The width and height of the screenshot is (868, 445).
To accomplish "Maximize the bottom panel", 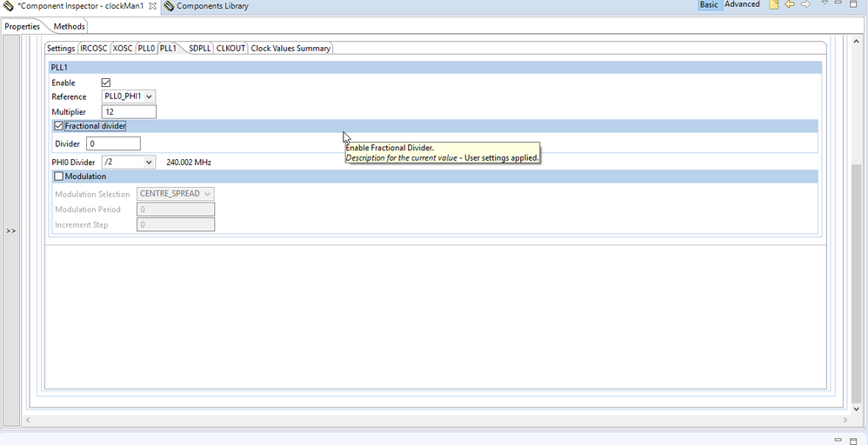I will (x=853, y=440).
